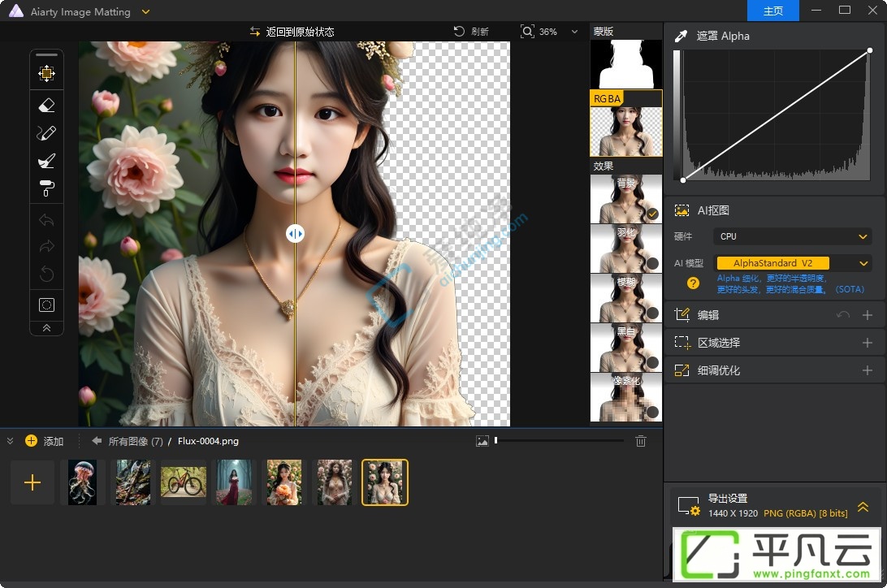Select the Eraser tool in left toolbar
887x588 pixels.
click(46, 105)
